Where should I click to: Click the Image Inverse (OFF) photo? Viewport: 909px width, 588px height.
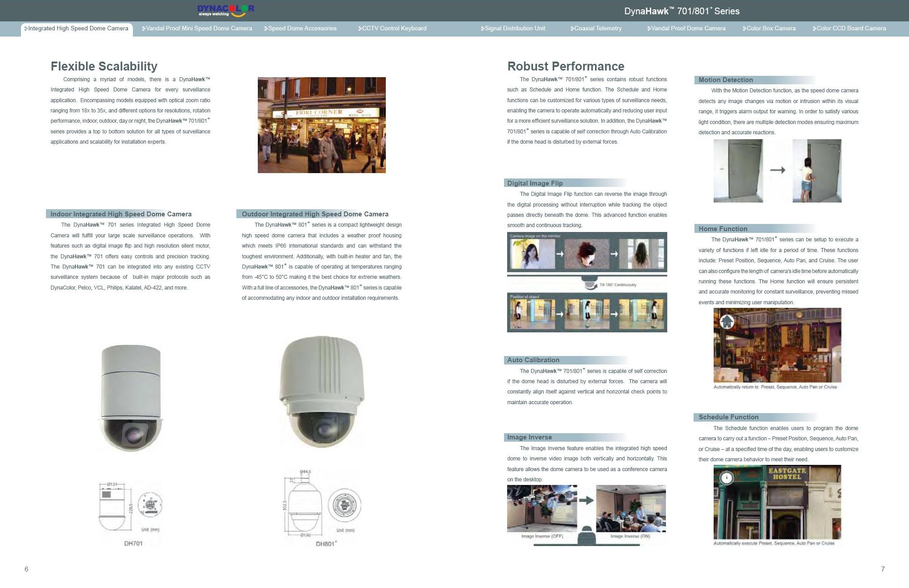(542, 509)
